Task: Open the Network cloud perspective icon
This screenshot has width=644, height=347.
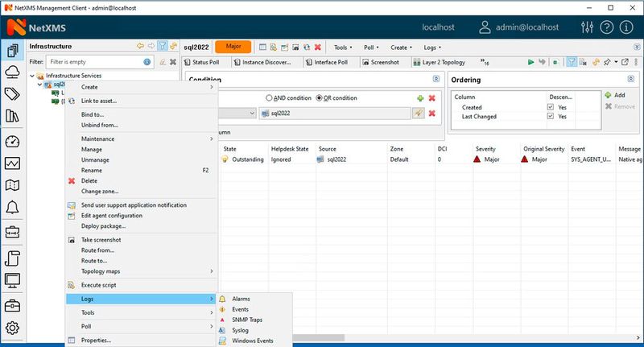Action: coord(12,72)
